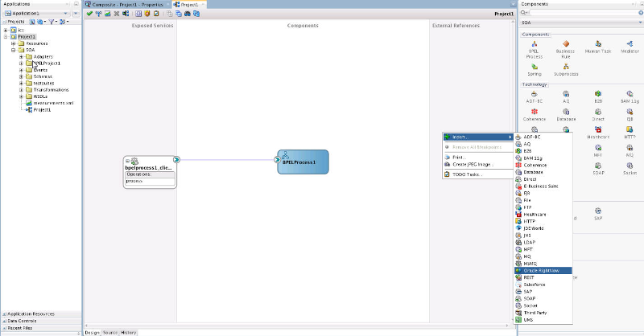644x336 pixels.
Task: Click the 'process' operation text
Action: click(x=134, y=181)
